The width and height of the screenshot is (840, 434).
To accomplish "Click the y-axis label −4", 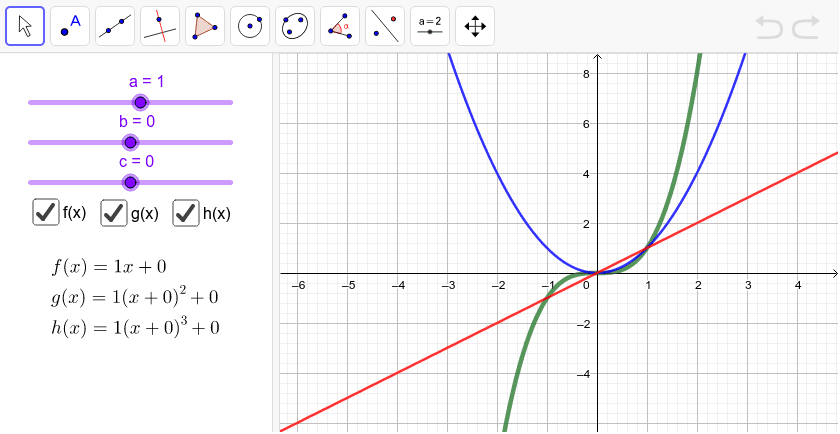I will [583, 373].
